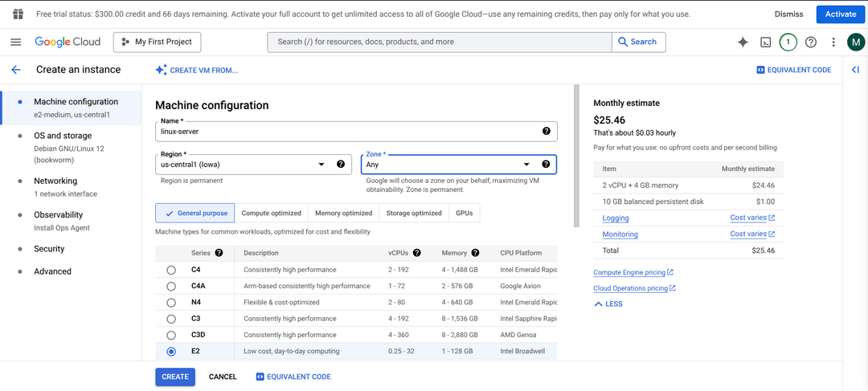Go back using the left arrow
This screenshot has height=391, width=868.
(x=15, y=70)
